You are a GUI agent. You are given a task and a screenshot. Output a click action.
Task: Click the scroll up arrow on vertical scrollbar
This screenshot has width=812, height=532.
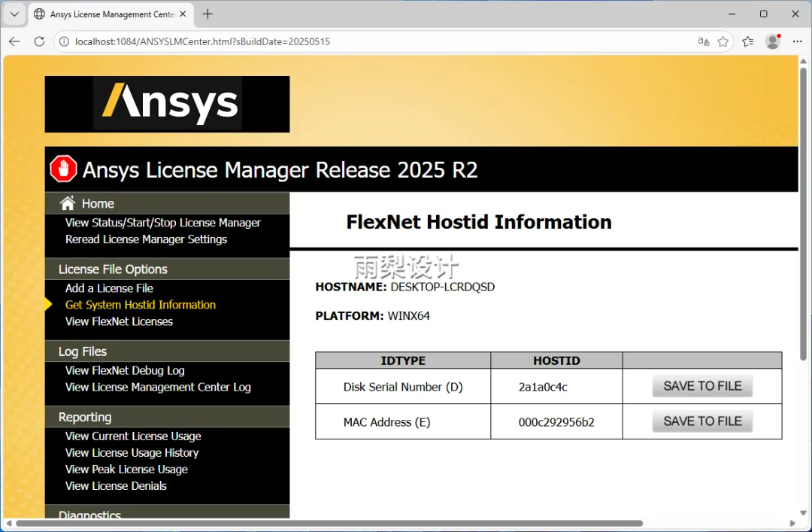803,61
